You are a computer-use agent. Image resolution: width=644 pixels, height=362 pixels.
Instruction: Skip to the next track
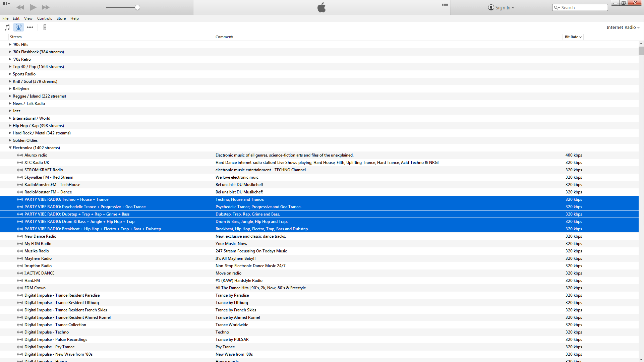coord(46,7)
